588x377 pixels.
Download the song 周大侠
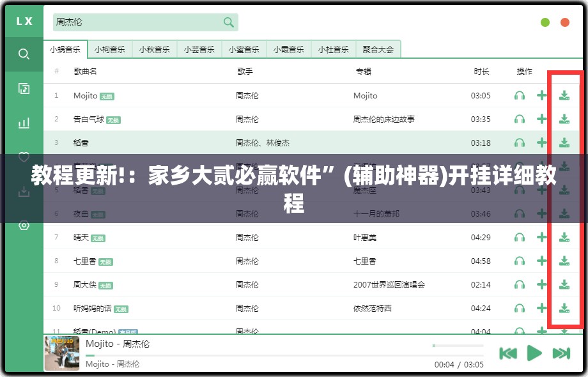coord(564,285)
